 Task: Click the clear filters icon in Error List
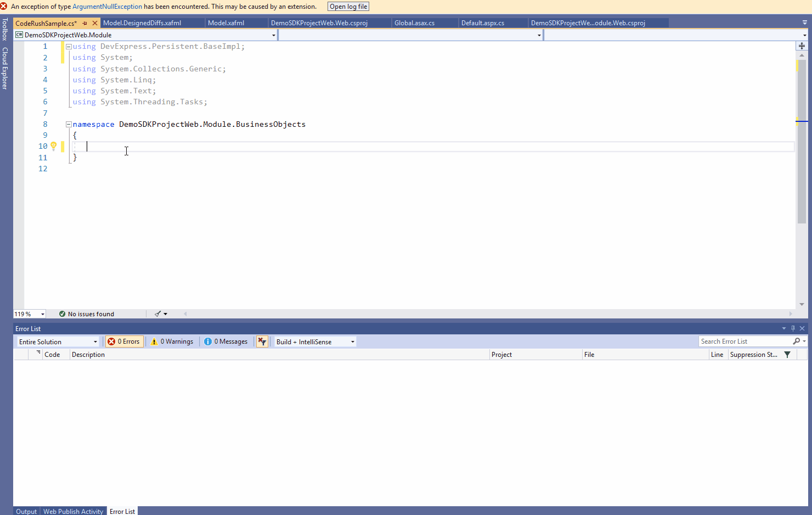(262, 342)
